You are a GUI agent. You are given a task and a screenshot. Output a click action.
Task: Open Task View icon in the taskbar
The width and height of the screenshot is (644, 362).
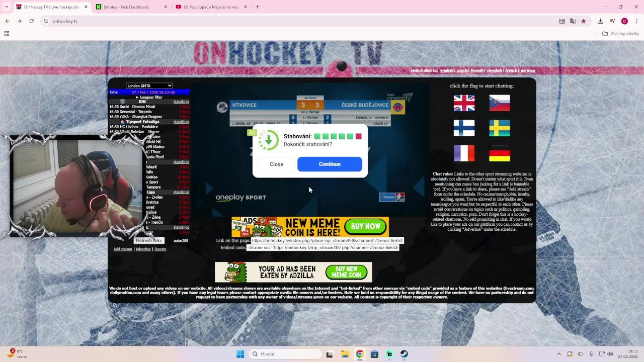point(330,354)
